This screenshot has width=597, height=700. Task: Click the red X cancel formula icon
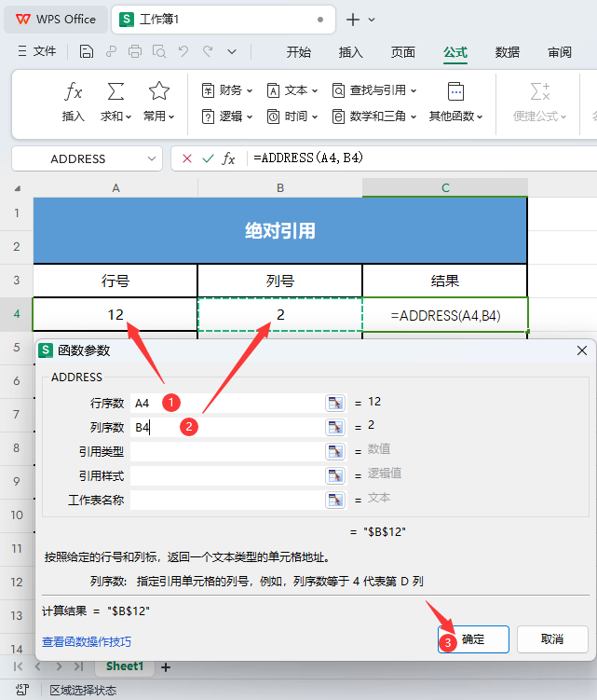coord(187,158)
